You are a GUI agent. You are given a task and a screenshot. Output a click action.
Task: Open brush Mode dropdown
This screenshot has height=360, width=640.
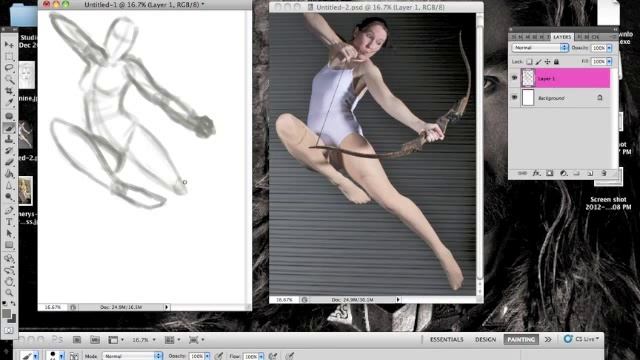(132, 356)
